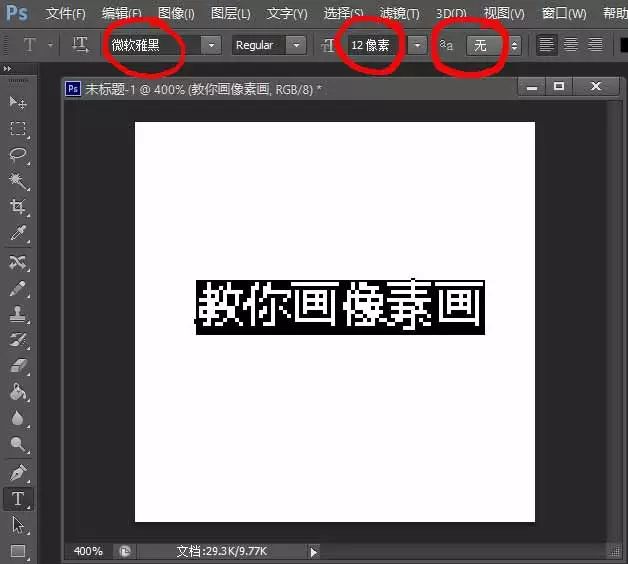Open the 视图(V) menu
The width and height of the screenshot is (628, 564).
coord(504,14)
